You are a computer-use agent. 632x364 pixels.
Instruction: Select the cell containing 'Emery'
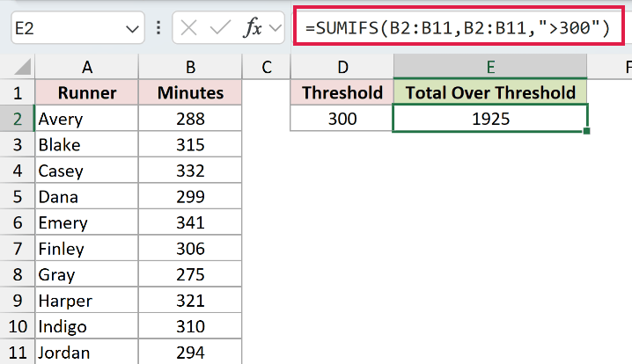pyautogui.click(x=87, y=222)
